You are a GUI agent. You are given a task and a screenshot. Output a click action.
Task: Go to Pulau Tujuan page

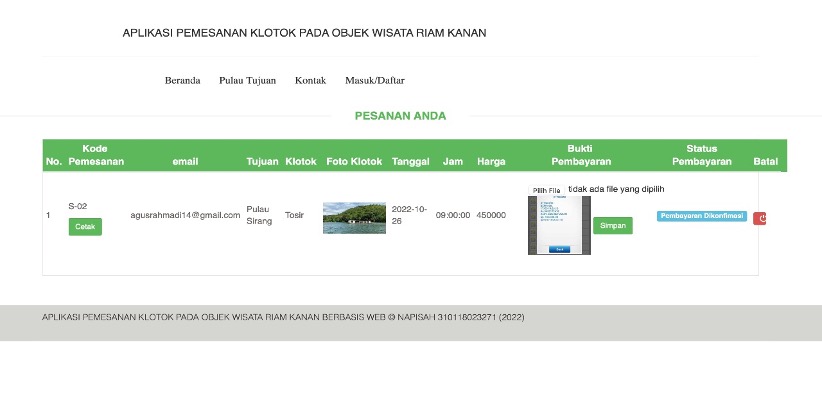247,81
